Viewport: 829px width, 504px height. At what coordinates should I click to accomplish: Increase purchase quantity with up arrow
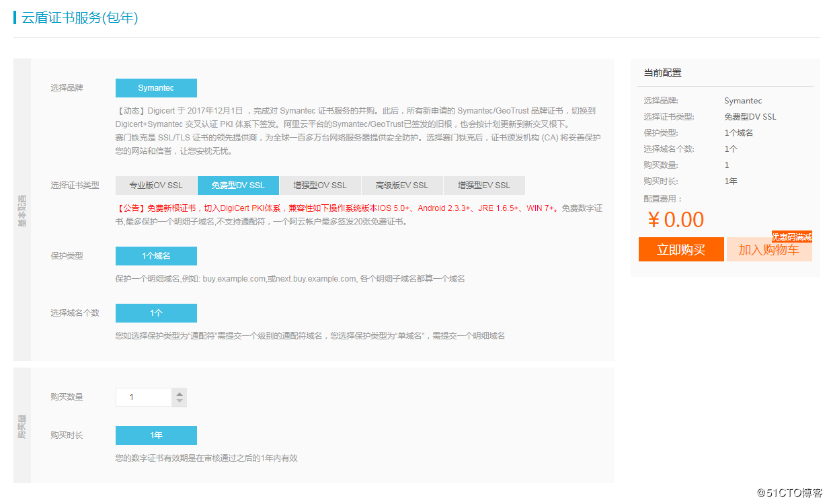point(180,393)
